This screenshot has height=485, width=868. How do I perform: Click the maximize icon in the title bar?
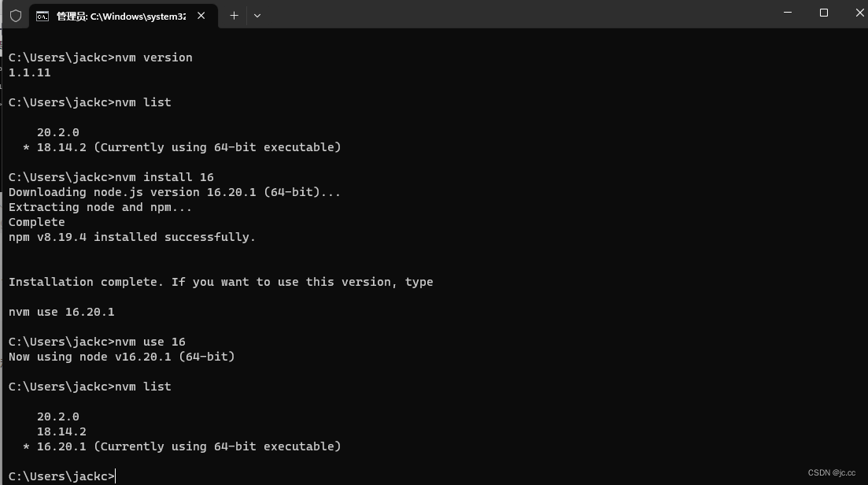tap(823, 13)
